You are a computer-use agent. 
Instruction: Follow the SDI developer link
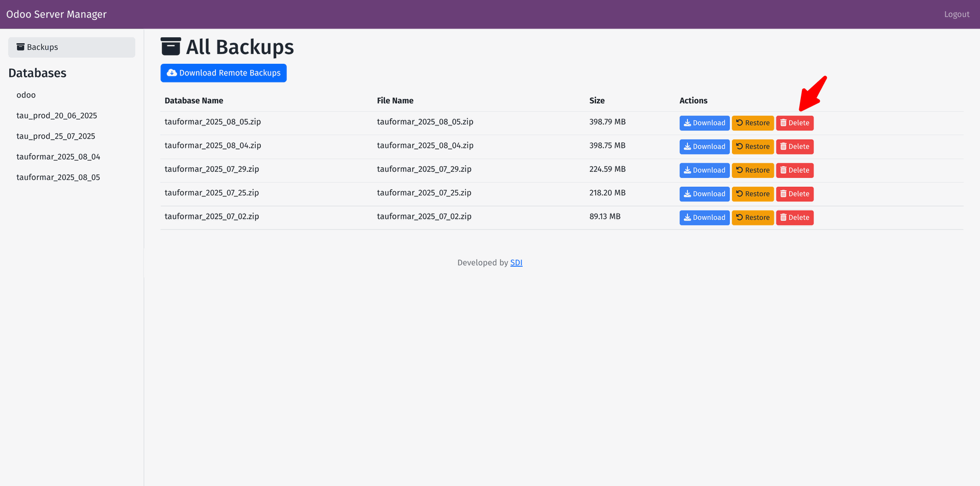coord(516,263)
